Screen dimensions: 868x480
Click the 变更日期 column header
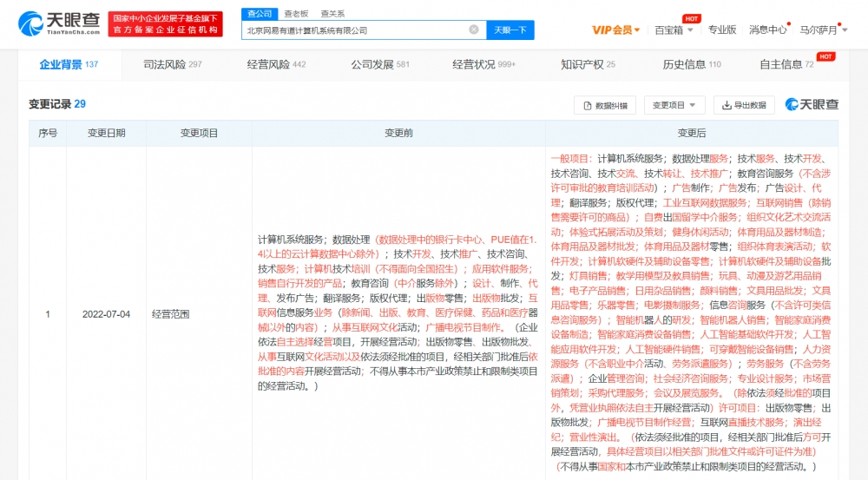pos(106,134)
